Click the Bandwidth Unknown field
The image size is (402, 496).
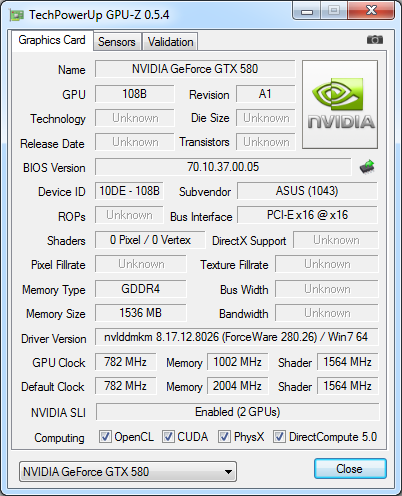click(327, 313)
